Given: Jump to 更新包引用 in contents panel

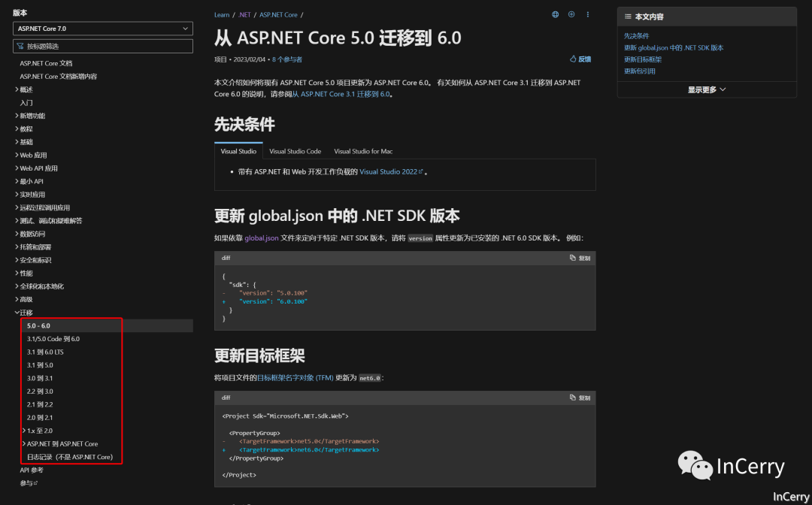Looking at the screenshot, I should click(x=640, y=71).
